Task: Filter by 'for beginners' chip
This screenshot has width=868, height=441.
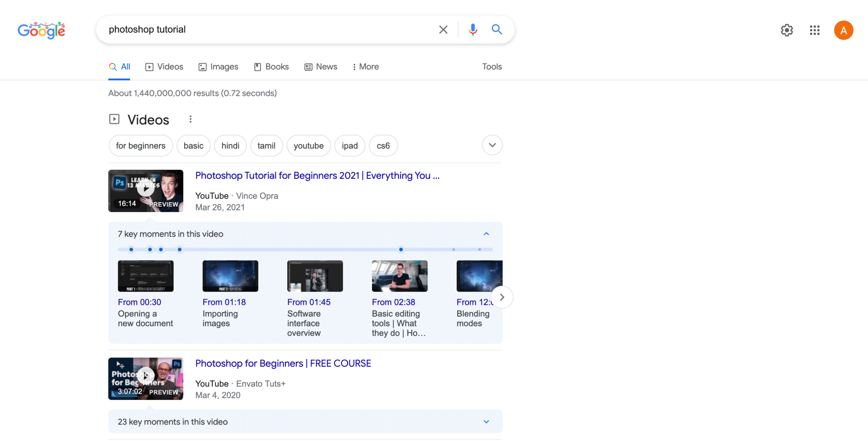Action: [x=140, y=146]
